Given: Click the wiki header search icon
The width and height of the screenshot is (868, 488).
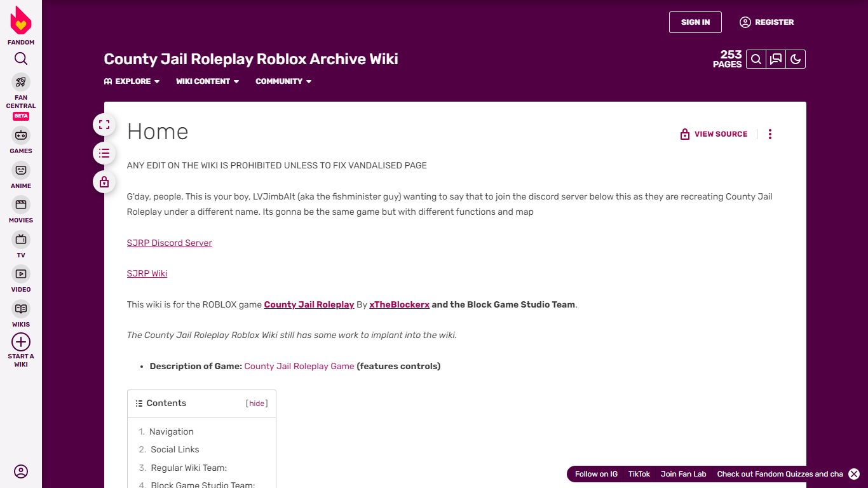Looking at the screenshot, I should pos(756,59).
